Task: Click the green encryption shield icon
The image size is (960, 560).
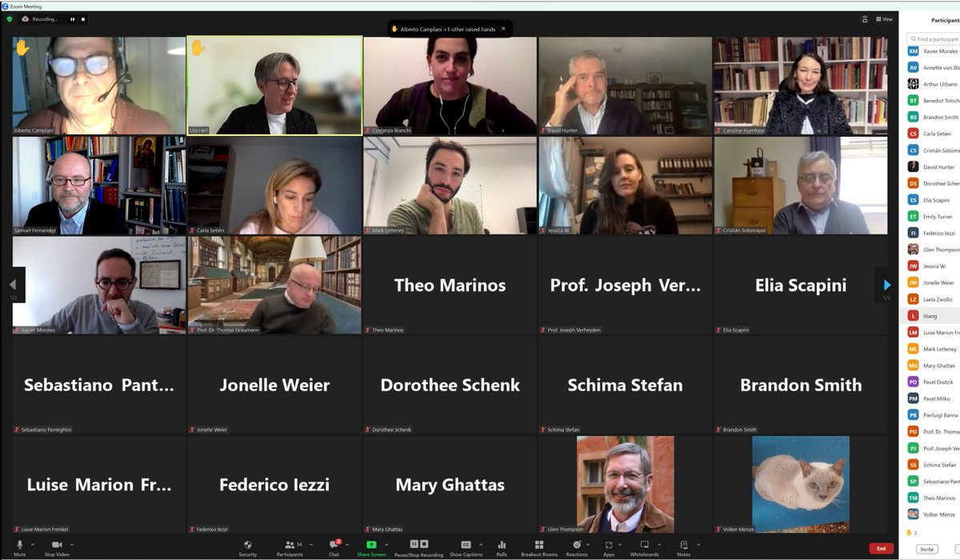Action: point(10,18)
